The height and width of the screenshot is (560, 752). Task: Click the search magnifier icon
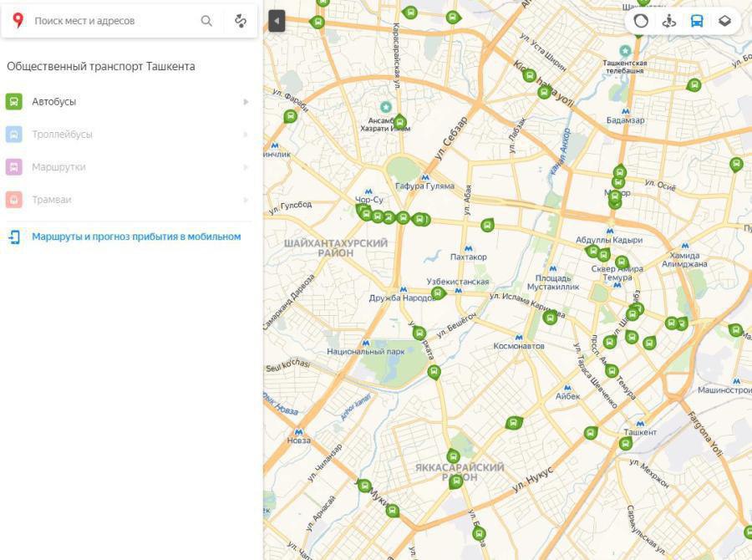coord(206,21)
